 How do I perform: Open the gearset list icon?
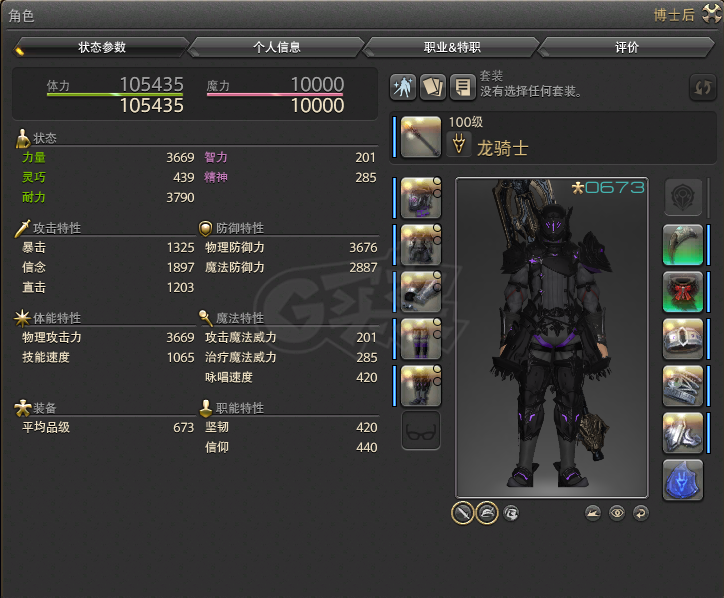point(462,87)
